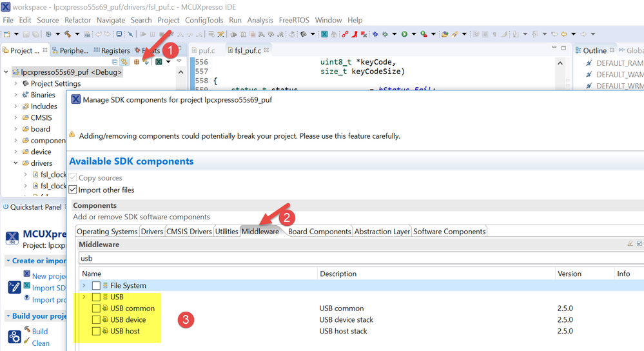Sort by the Version column header
644x351 pixels.
coord(569,274)
